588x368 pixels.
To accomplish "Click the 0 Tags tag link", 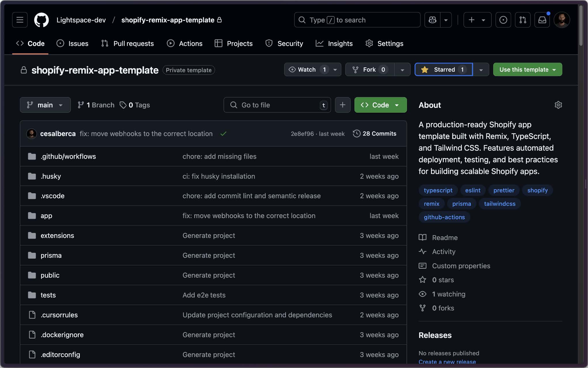I will (x=135, y=105).
